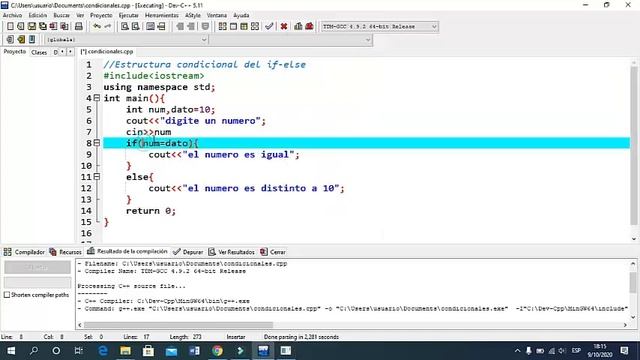The image size is (640, 360).
Task: Click the Debug checkmark toolbar icon
Action: click(269, 27)
